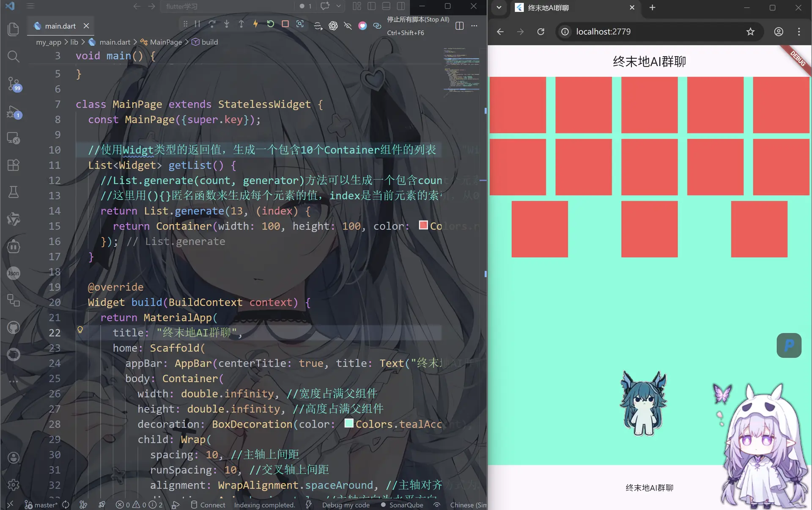Image resolution: width=812 pixels, height=510 pixels.
Task: Click SonarQube in the status bar
Action: [x=402, y=504]
